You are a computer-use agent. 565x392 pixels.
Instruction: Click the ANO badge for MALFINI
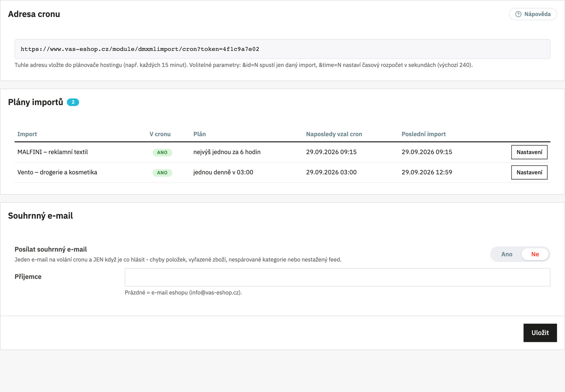[x=162, y=153]
